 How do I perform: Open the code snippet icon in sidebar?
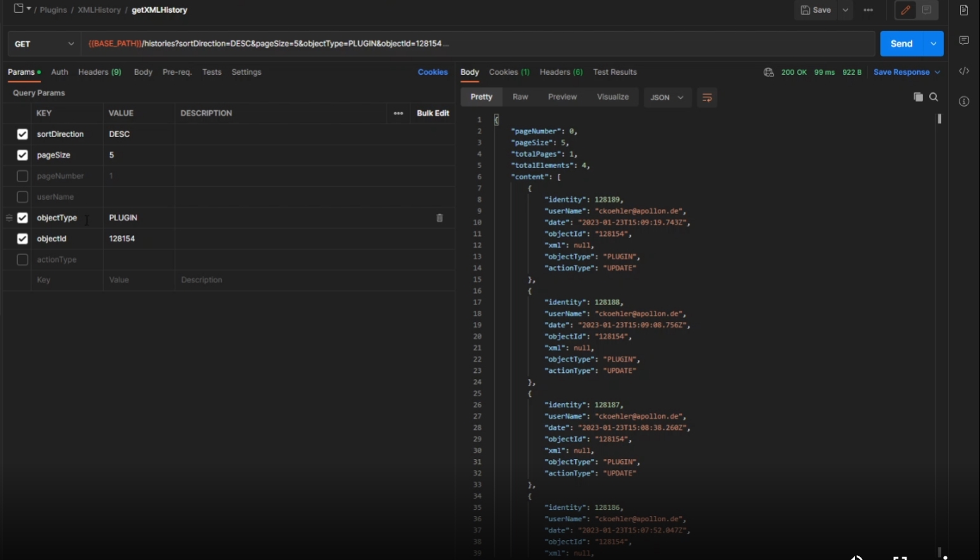coord(964,71)
